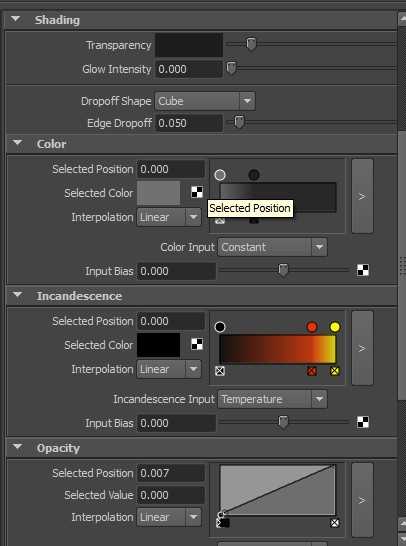Expand the Color ramp with the > button
406x546 pixels.
coord(362,196)
